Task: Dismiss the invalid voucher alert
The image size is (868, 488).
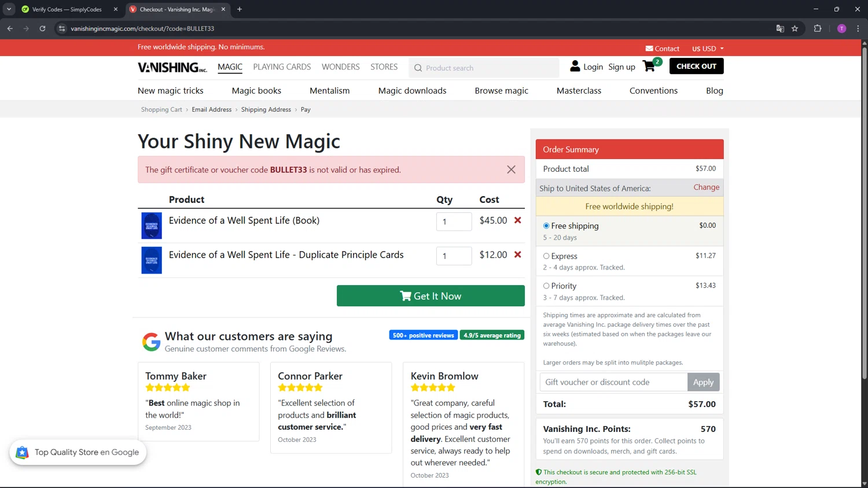Action: coord(511,169)
